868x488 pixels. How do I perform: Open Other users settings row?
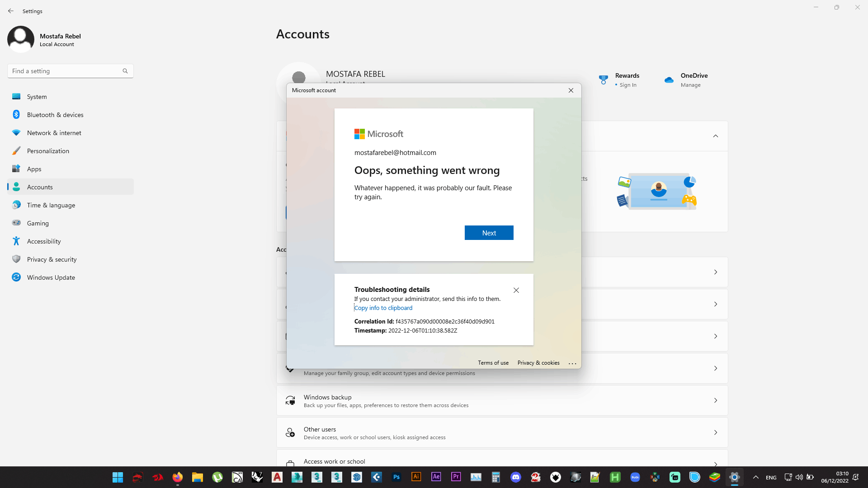point(502,432)
